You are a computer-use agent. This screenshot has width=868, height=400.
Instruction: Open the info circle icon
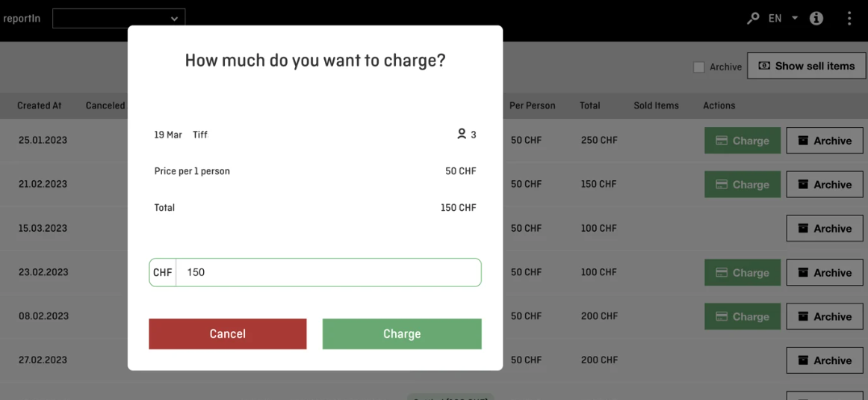pyautogui.click(x=816, y=18)
